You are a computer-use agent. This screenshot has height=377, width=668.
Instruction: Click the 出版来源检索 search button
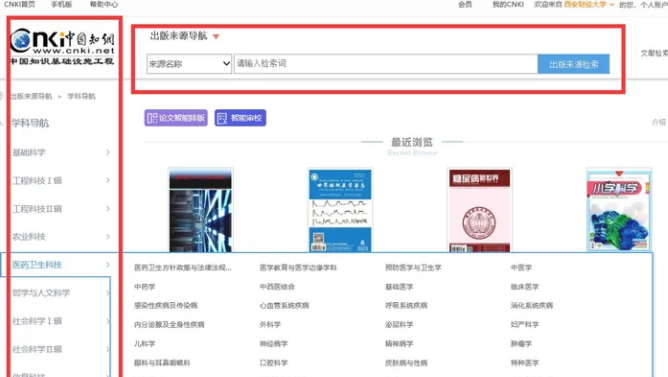tap(573, 64)
